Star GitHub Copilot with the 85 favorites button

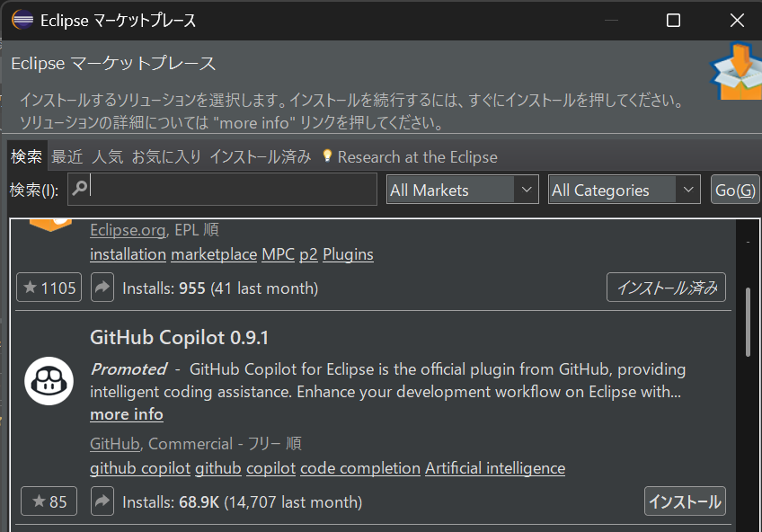coord(49,501)
